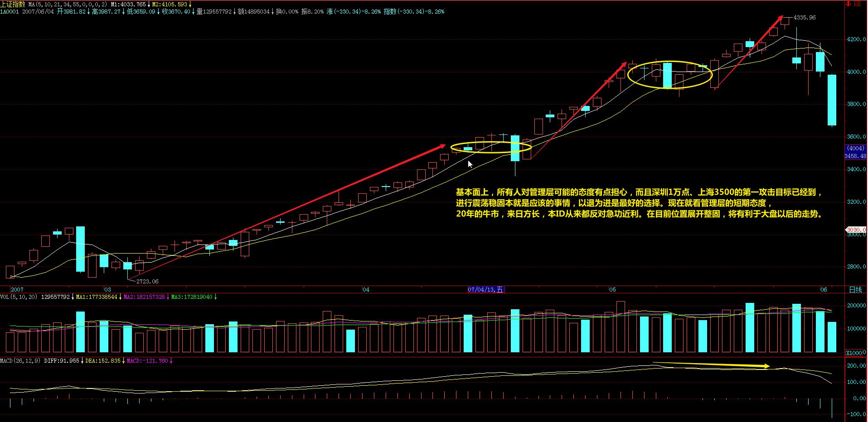Click the 上证指数 index title
The height and width of the screenshot is (422, 868).
point(13,4)
